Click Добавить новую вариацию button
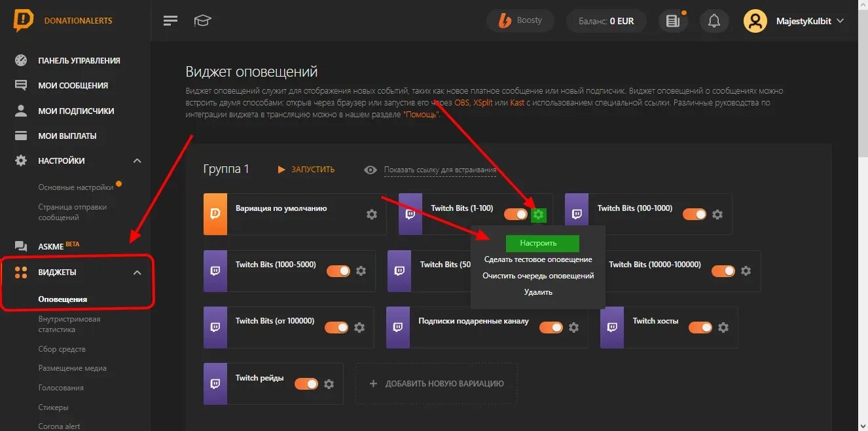This screenshot has width=868, height=431. tap(437, 383)
